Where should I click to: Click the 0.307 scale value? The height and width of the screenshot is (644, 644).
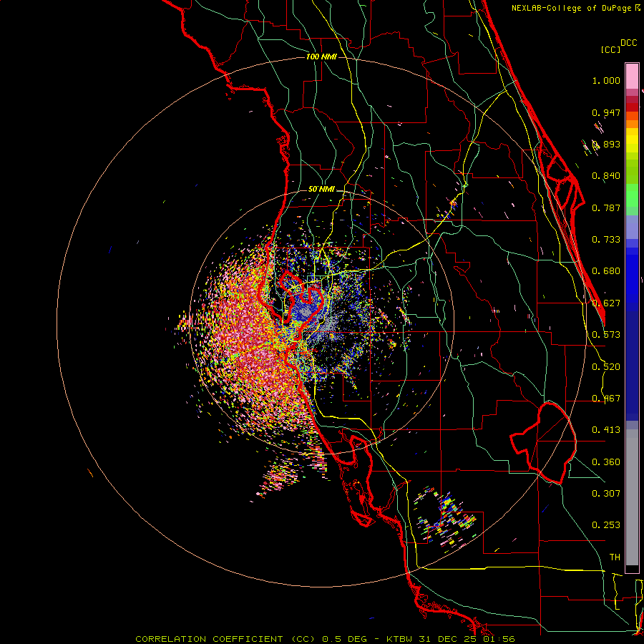coord(606,494)
